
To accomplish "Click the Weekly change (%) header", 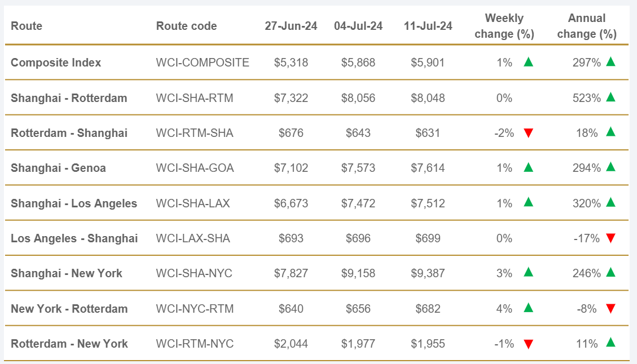I will tap(504, 26).
